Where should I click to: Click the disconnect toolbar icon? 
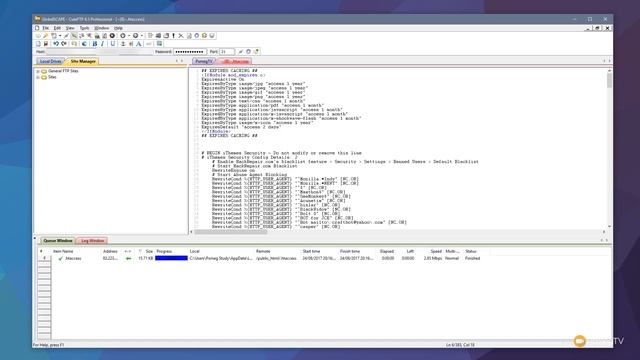[74, 36]
